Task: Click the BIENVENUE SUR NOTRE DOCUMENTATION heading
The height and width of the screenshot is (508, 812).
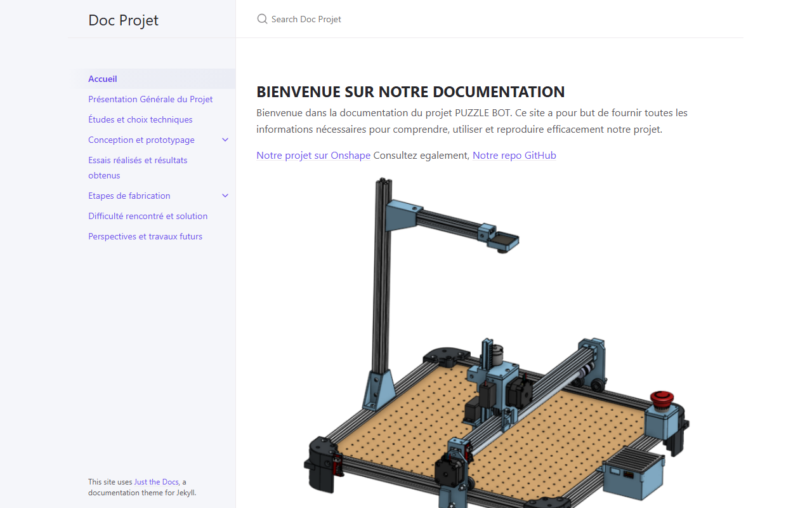Action: (x=410, y=91)
